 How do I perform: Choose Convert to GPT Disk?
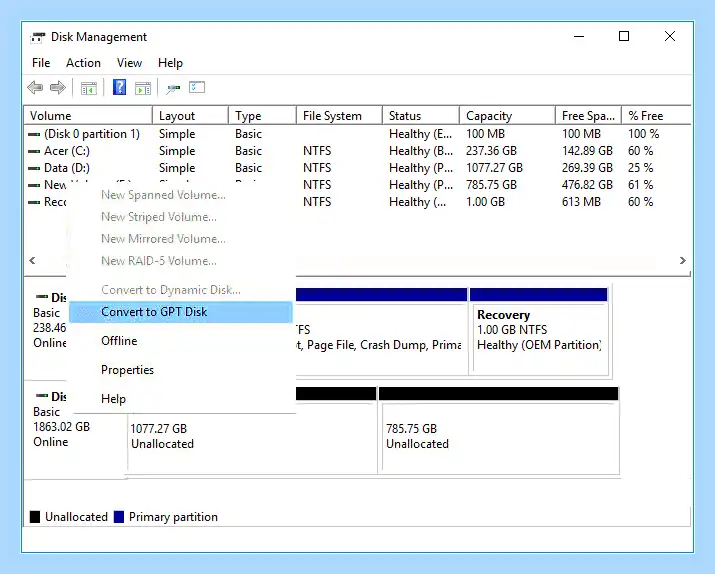[181, 312]
